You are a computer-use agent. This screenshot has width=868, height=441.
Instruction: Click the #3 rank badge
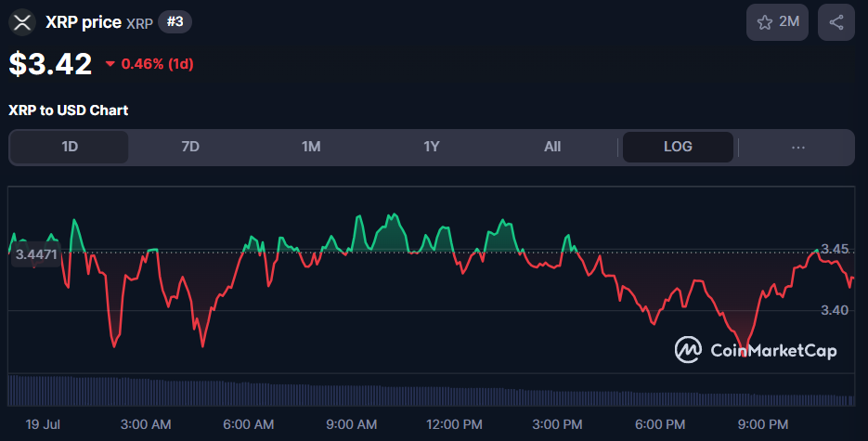(x=175, y=21)
